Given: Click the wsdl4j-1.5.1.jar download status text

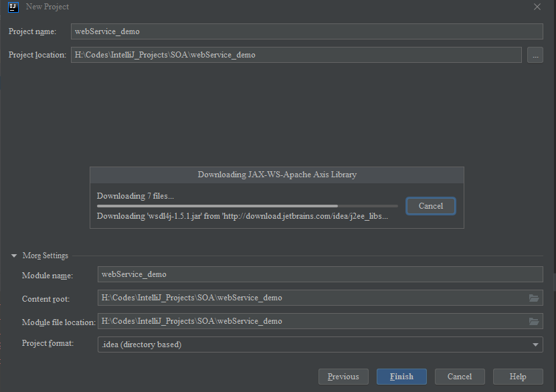Looking at the screenshot, I should 242,216.
